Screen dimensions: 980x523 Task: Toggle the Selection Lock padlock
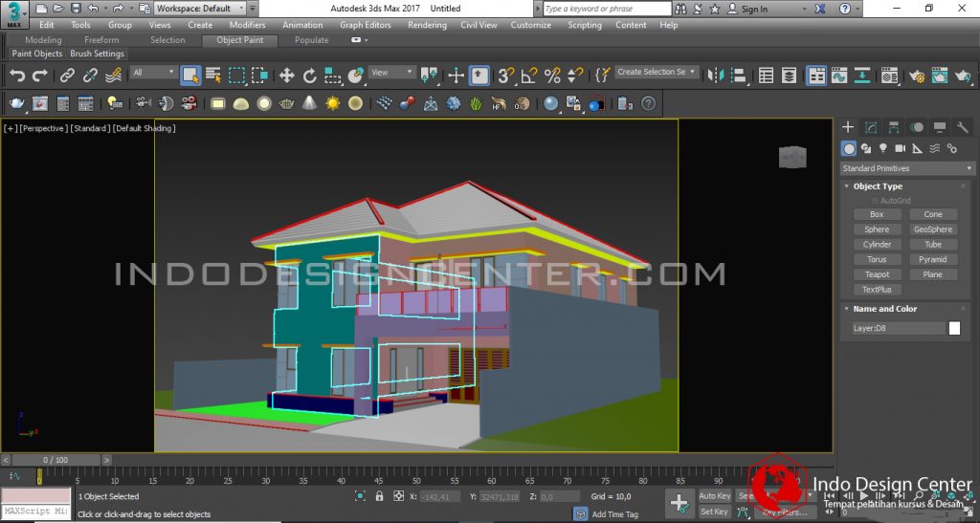(379, 496)
